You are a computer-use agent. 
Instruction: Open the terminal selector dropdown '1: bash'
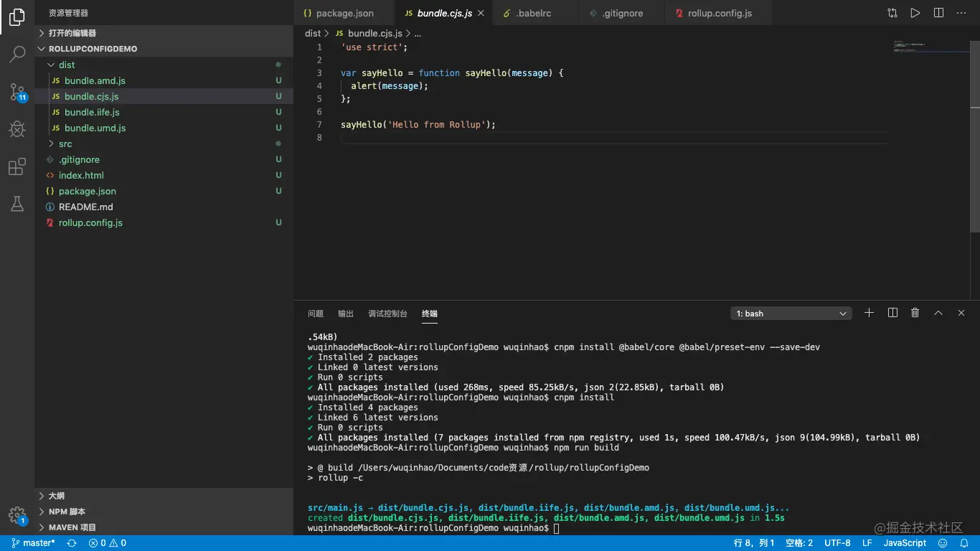point(791,314)
